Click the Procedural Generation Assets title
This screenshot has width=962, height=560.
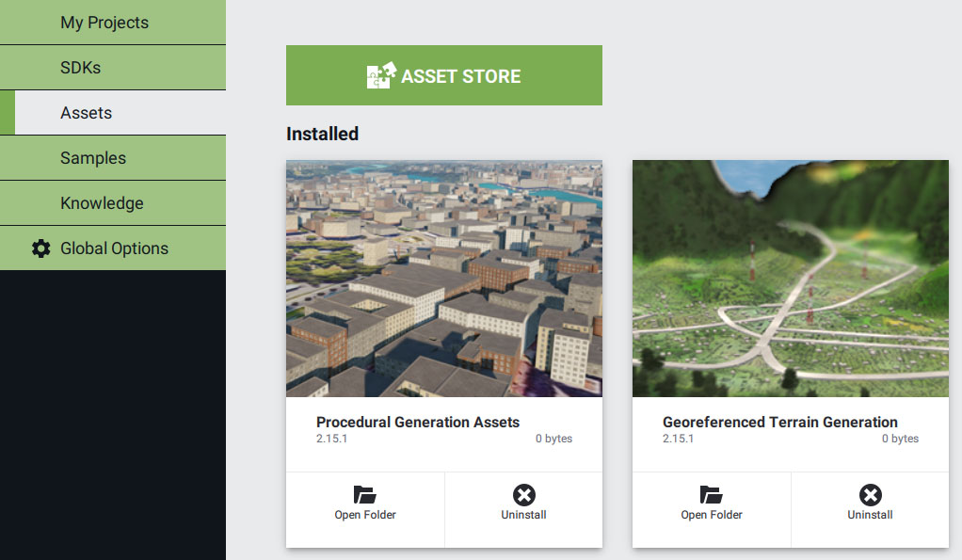tap(418, 422)
